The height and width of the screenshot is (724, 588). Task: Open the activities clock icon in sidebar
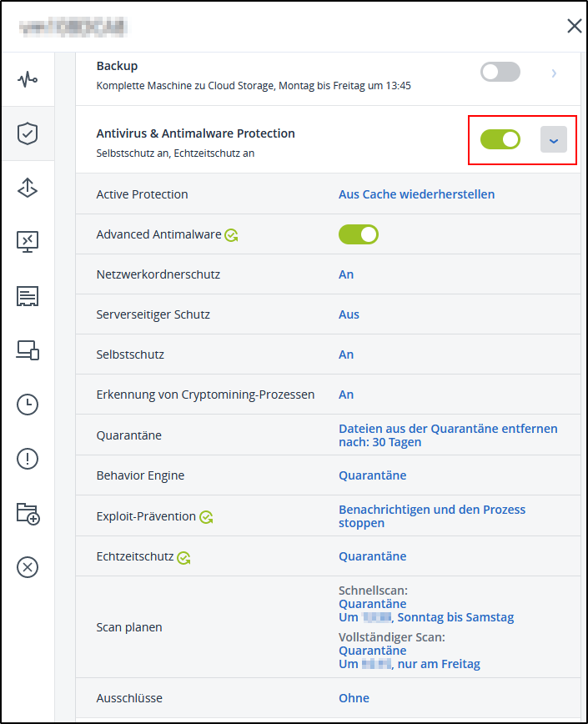coord(28,405)
